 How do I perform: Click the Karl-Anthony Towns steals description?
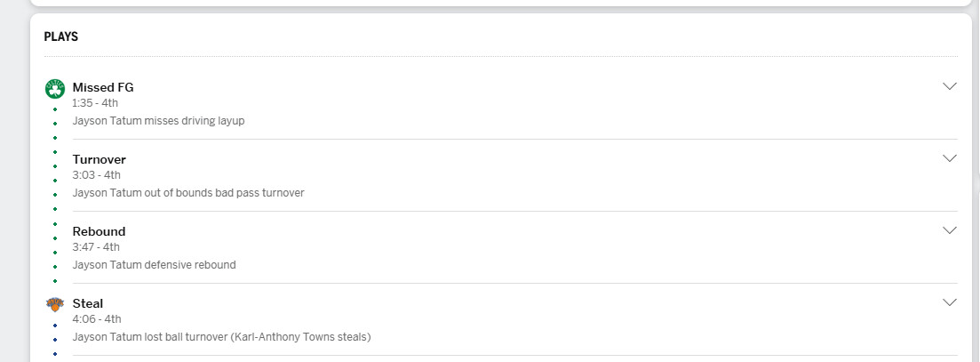(221, 336)
